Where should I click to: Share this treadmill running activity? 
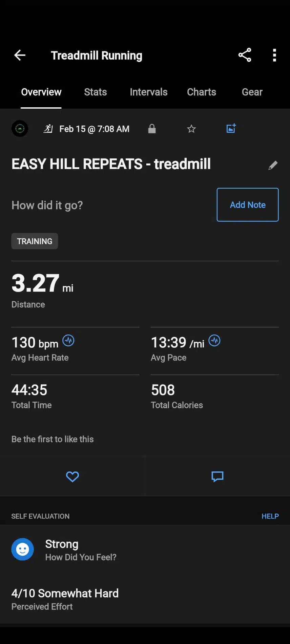[x=245, y=55]
